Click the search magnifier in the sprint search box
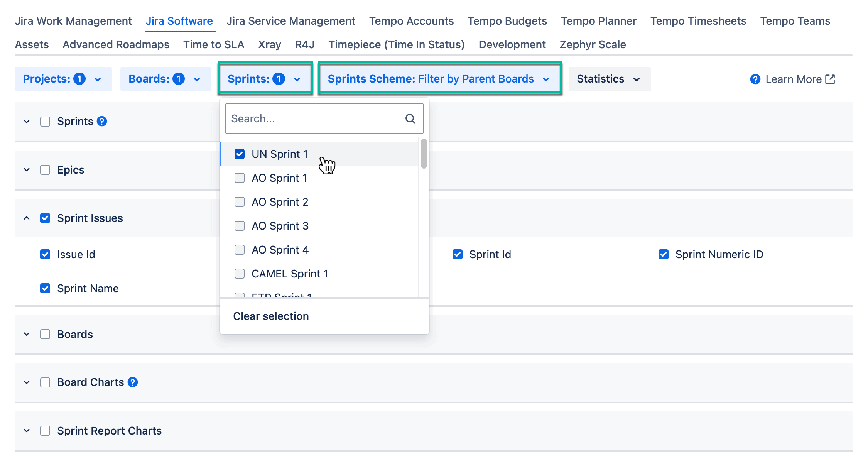 410,118
